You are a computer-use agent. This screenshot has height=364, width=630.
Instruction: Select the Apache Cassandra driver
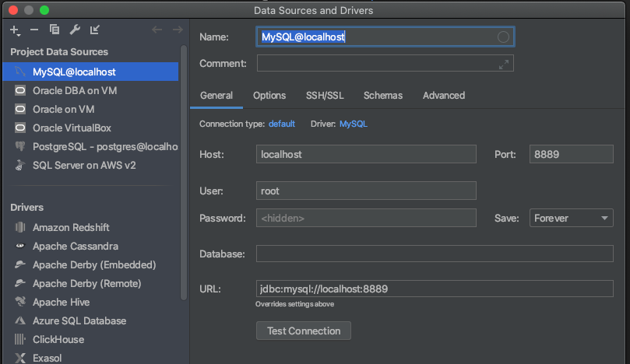click(75, 246)
